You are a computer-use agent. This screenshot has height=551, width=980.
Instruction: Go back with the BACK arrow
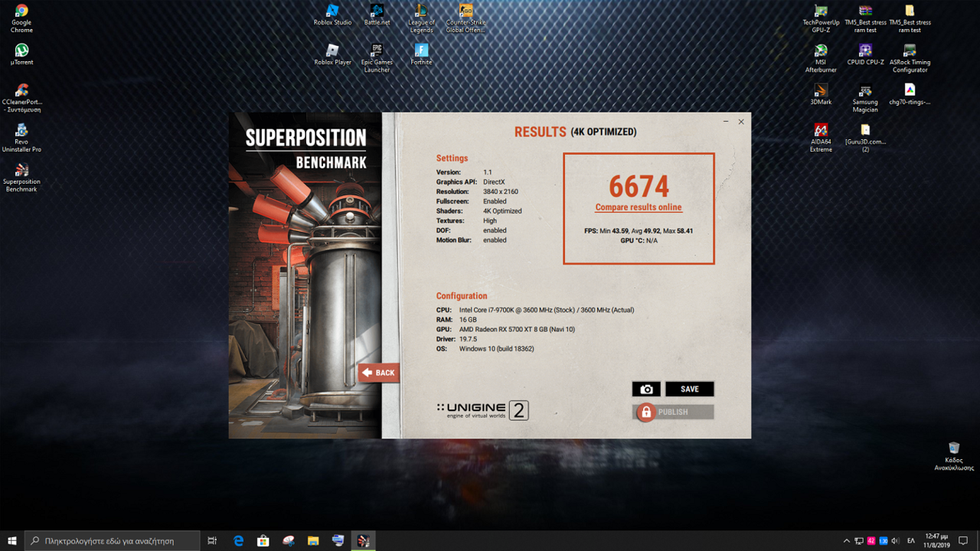378,373
